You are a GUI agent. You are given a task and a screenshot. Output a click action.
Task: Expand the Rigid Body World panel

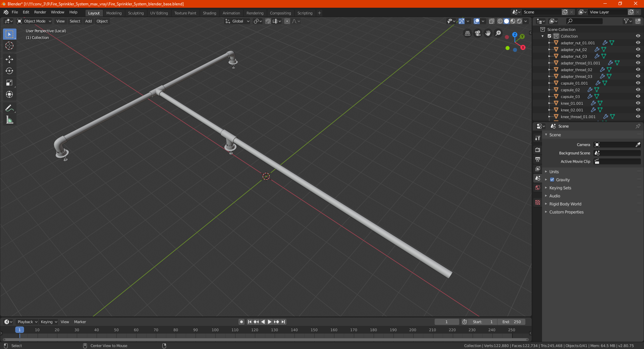click(x=565, y=204)
